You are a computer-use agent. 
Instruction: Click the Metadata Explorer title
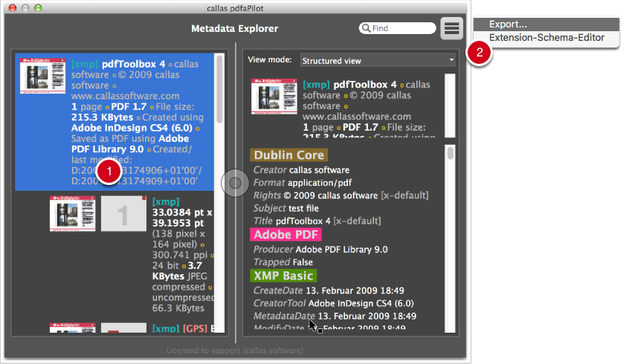pyautogui.click(x=234, y=28)
